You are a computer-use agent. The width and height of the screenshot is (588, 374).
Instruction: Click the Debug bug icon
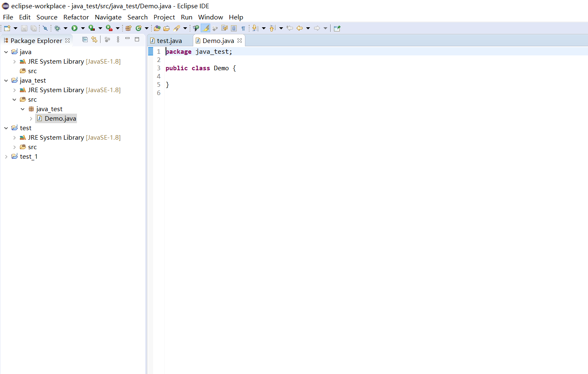coord(57,28)
